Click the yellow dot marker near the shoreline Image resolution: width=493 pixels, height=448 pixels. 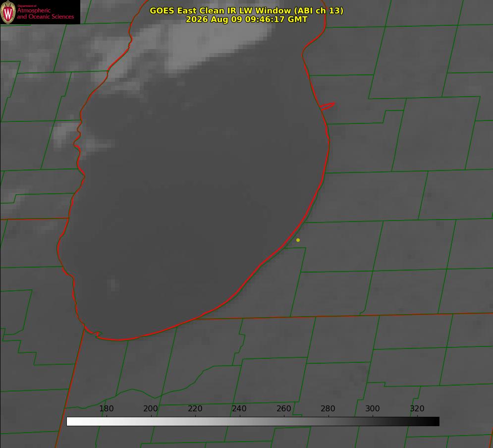pos(298,240)
